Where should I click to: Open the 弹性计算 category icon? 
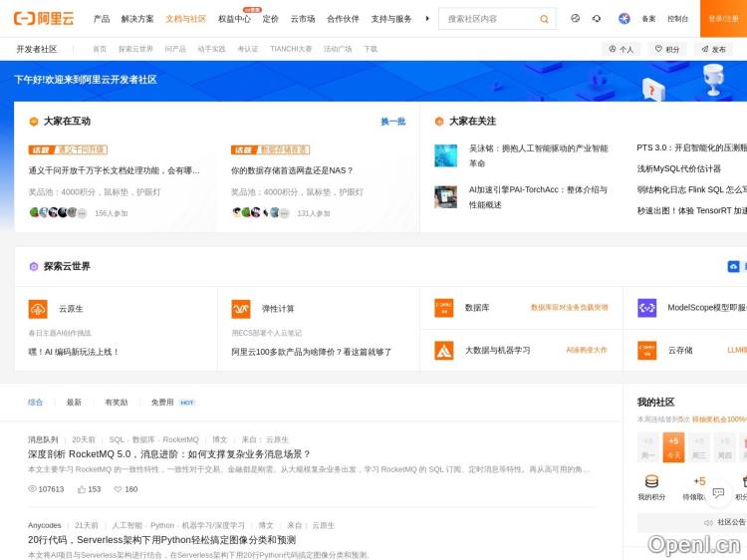click(241, 309)
